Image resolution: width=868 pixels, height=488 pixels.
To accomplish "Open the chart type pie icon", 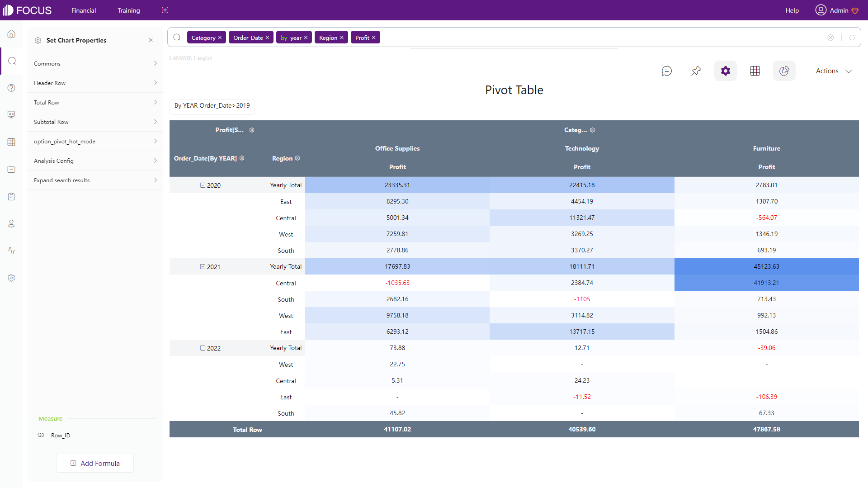I will [x=784, y=71].
